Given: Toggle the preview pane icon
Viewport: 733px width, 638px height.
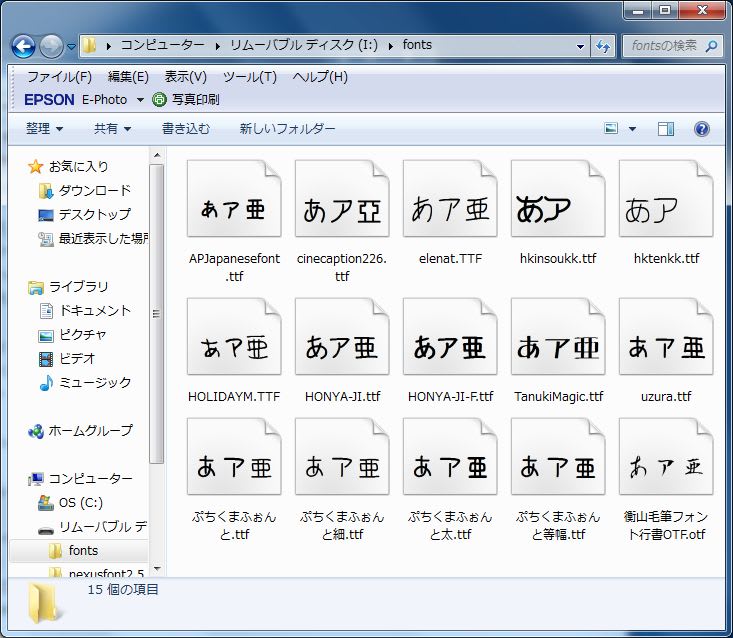Looking at the screenshot, I should click(x=666, y=129).
